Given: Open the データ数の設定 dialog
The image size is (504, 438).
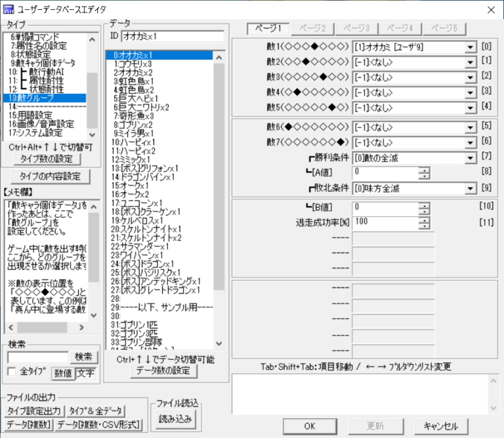Looking at the screenshot, I should pyautogui.click(x=162, y=372).
